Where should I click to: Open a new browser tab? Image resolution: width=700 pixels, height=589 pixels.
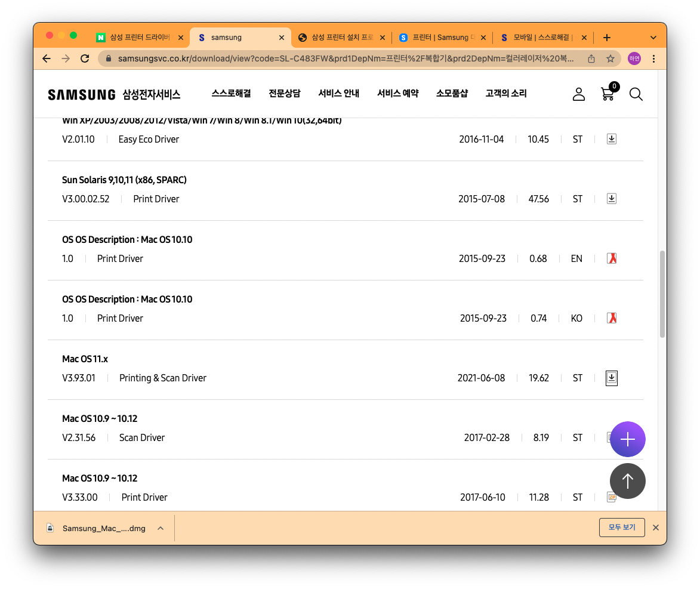pyautogui.click(x=606, y=38)
